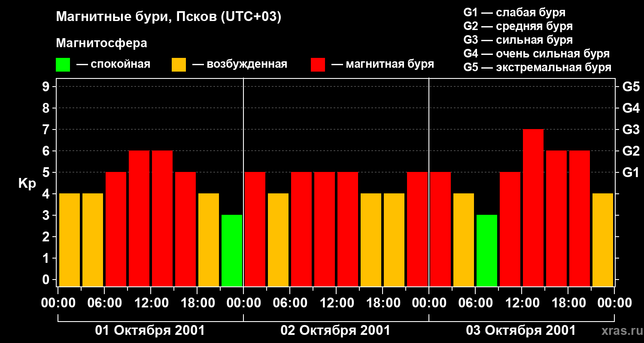Click '06:00' time label under 02 October
The height and width of the screenshot is (343, 644).
click(290, 303)
